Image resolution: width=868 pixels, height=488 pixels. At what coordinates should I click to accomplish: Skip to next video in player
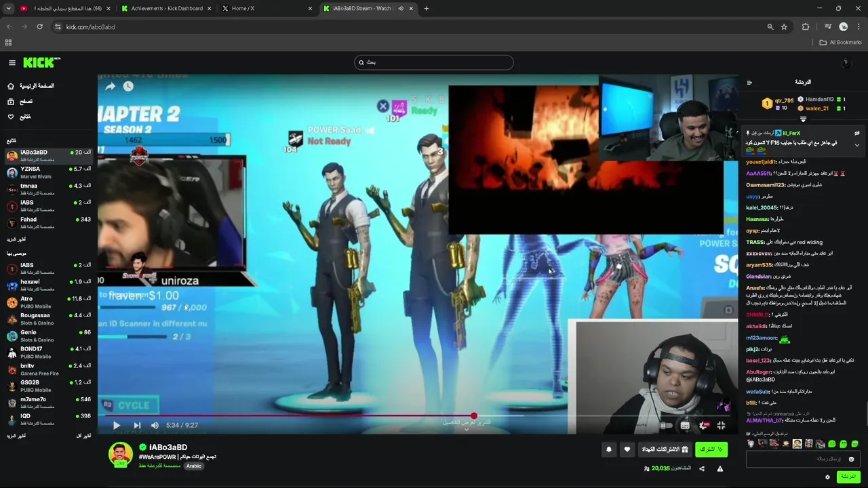[x=137, y=425]
